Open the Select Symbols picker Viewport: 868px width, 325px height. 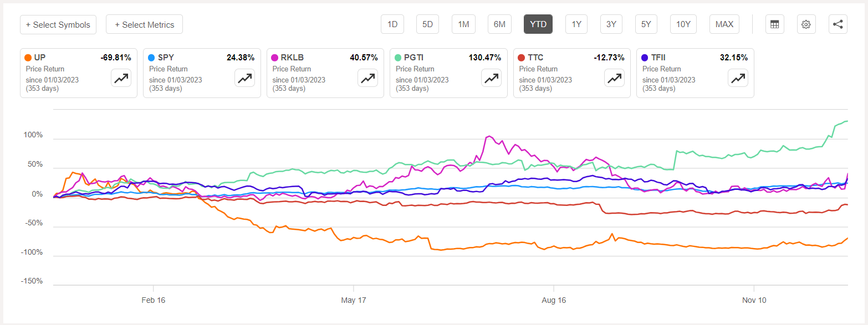[58, 24]
